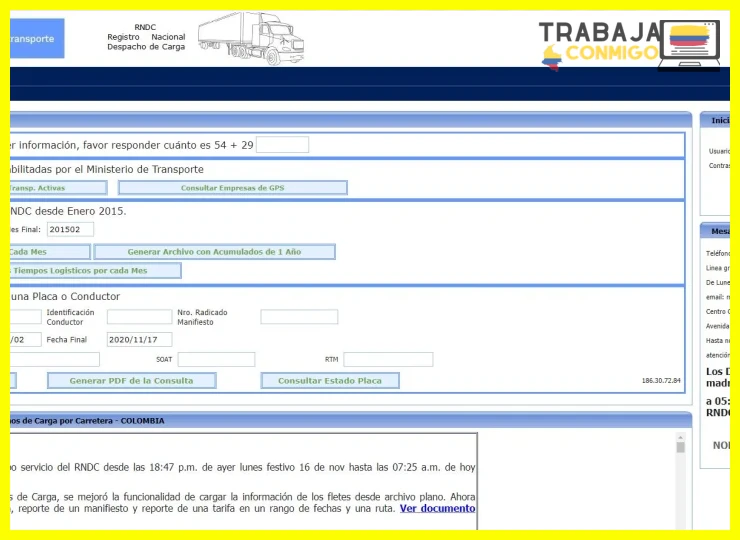Screen dimensions: 740x540
Task: Click the RNDC truck image in header
Action: 251,38
